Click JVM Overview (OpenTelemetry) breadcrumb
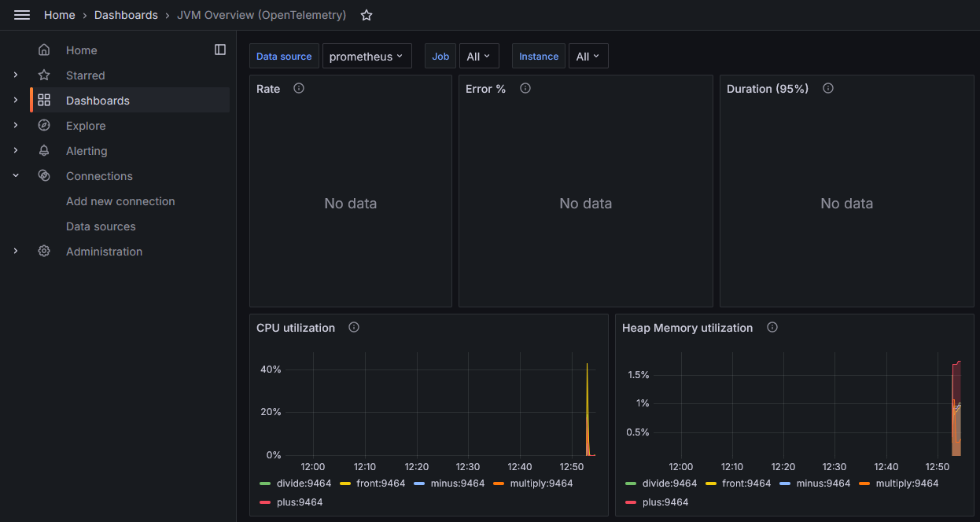980x522 pixels. [261, 15]
